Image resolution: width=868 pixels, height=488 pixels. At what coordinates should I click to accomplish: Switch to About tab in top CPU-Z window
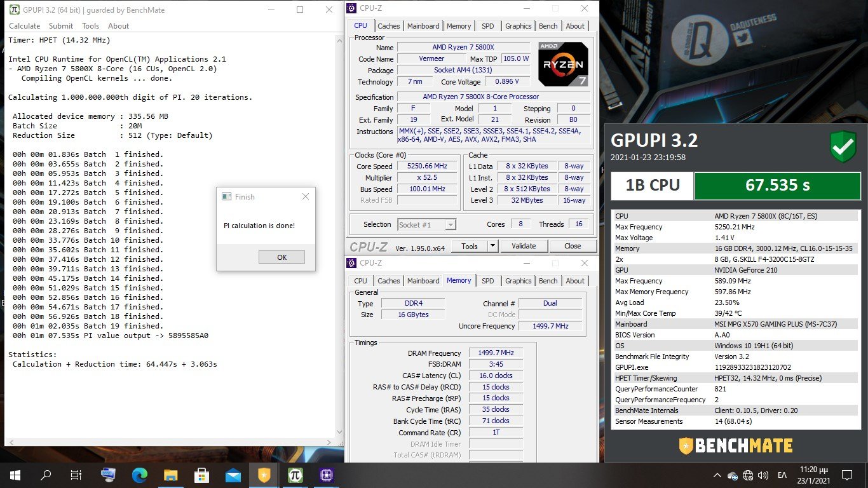[575, 26]
